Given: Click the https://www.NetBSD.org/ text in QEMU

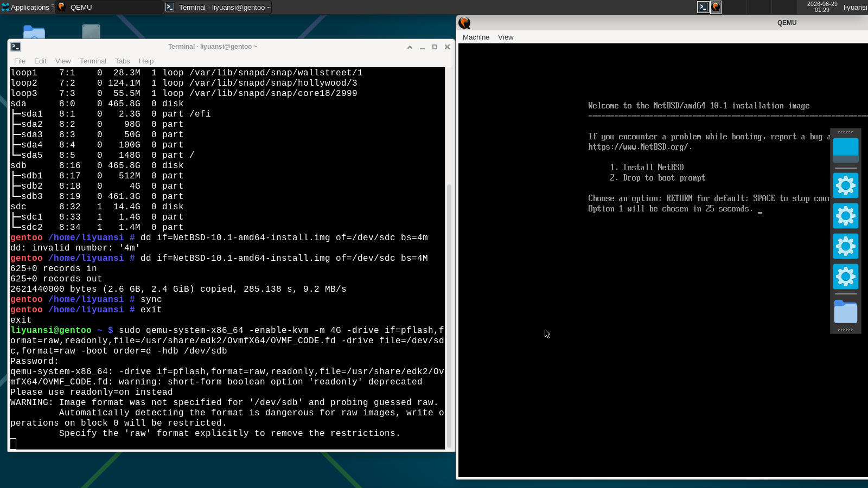Looking at the screenshot, I should click(x=640, y=147).
